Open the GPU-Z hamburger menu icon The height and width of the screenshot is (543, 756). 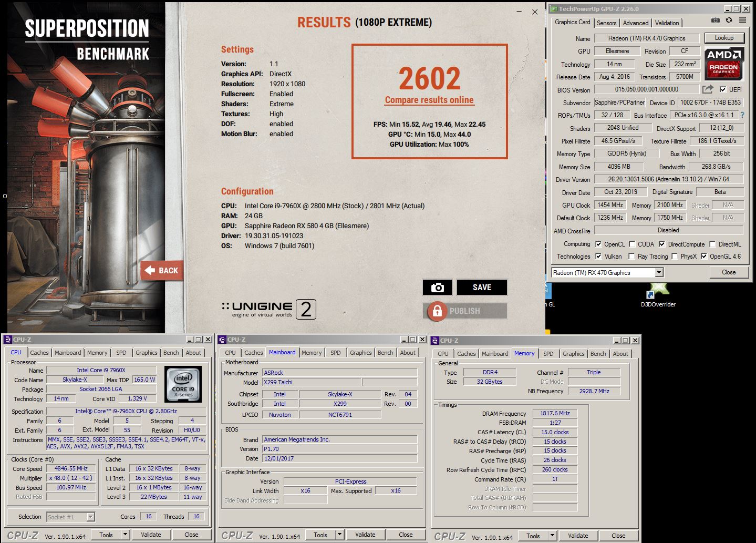(742, 21)
